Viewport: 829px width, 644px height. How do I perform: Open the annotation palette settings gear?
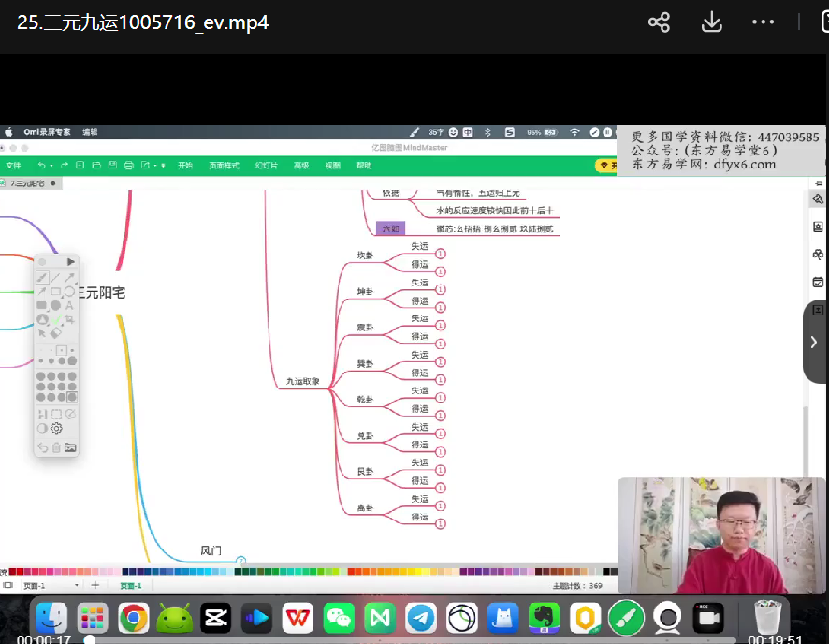tap(56, 429)
